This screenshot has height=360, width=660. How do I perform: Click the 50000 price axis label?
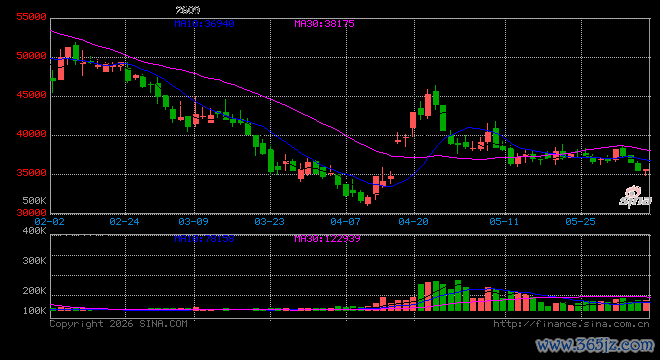[31, 56]
